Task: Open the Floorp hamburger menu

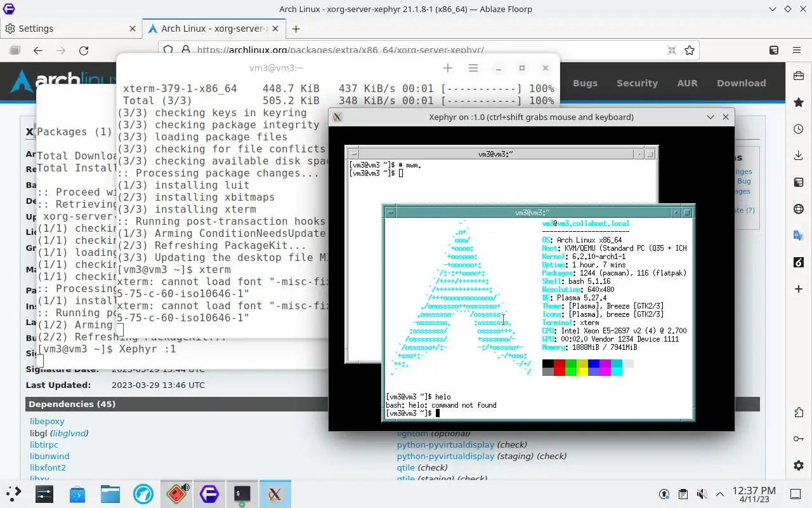Action: (797, 50)
